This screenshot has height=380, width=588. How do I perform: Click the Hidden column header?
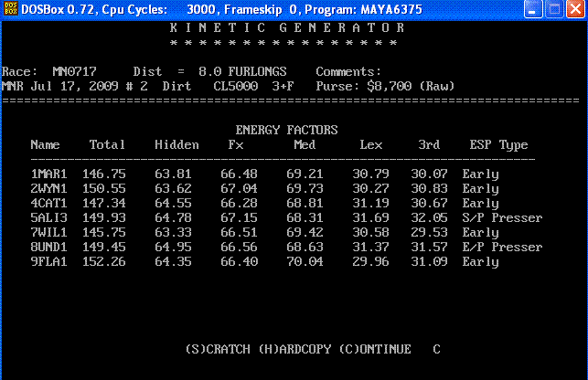coord(176,144)
